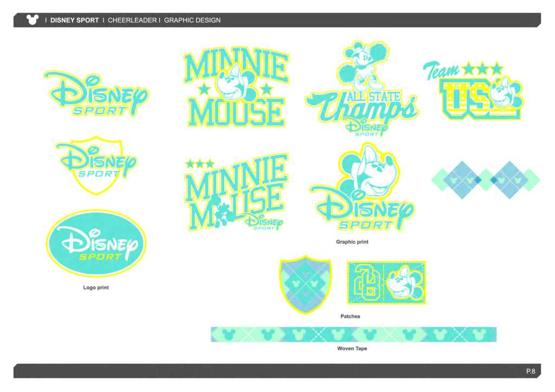Select the argyle diamond pattern swatch
The height and width of the screenshot is (392, 555).
coord(486,179)
